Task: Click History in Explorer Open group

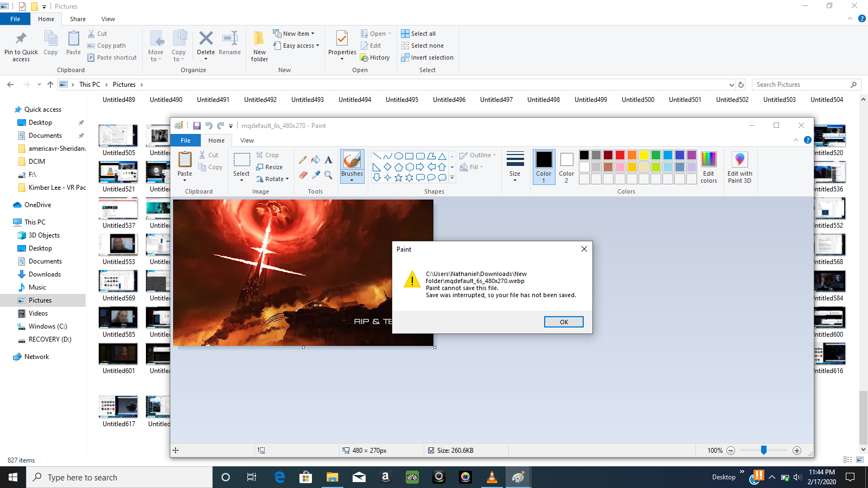Action: (x=375, y=57)
